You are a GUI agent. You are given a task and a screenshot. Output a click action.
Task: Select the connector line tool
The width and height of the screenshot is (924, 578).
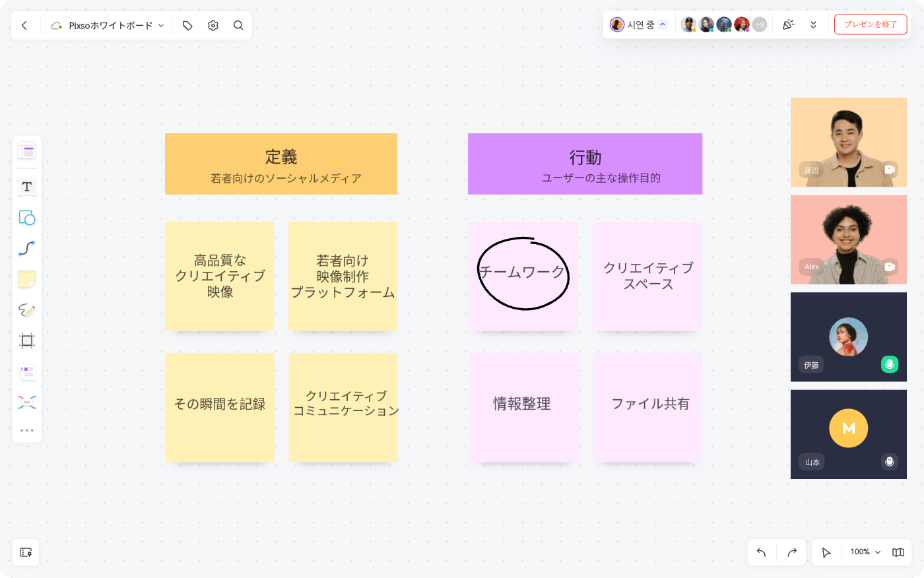pos(27,249)
